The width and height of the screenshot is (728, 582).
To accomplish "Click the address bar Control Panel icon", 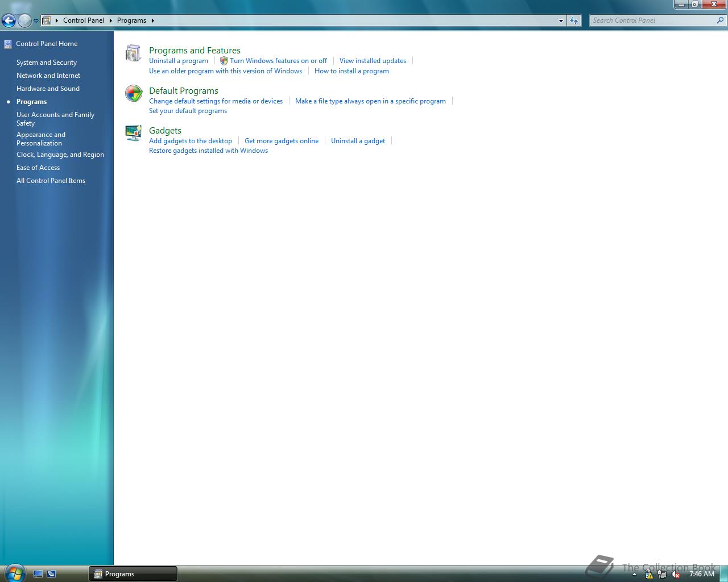I will (x=47, y=20).
